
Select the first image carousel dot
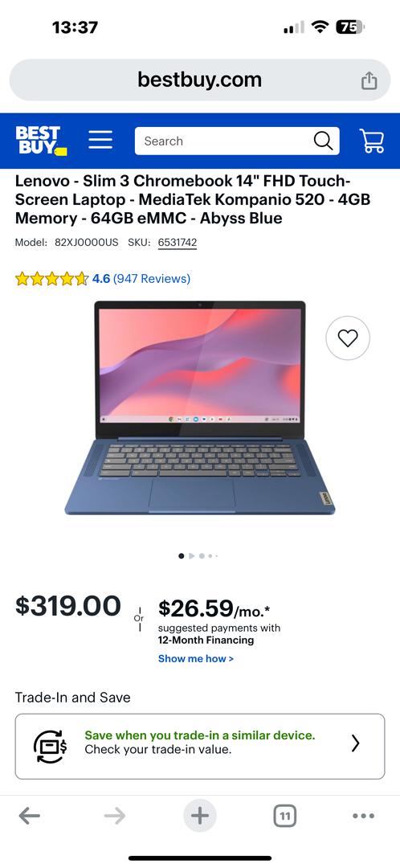[181, 556]
